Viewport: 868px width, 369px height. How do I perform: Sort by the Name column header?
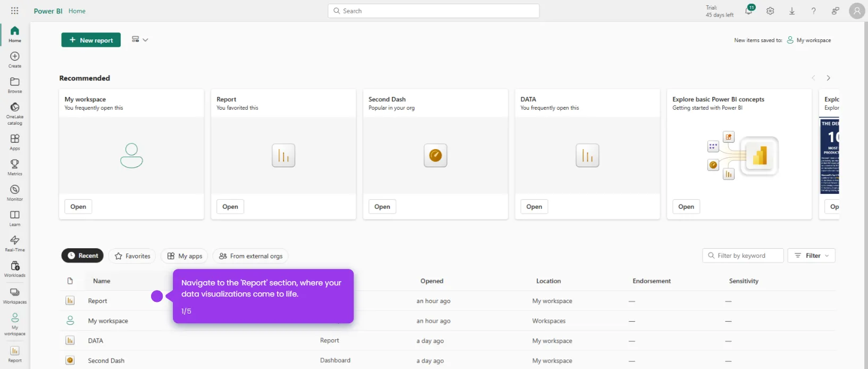pyautogui.click(x=102, y=281)
